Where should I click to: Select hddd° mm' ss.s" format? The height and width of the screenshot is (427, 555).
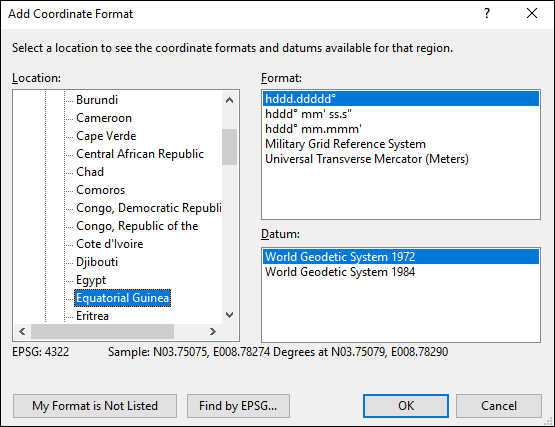401,114
